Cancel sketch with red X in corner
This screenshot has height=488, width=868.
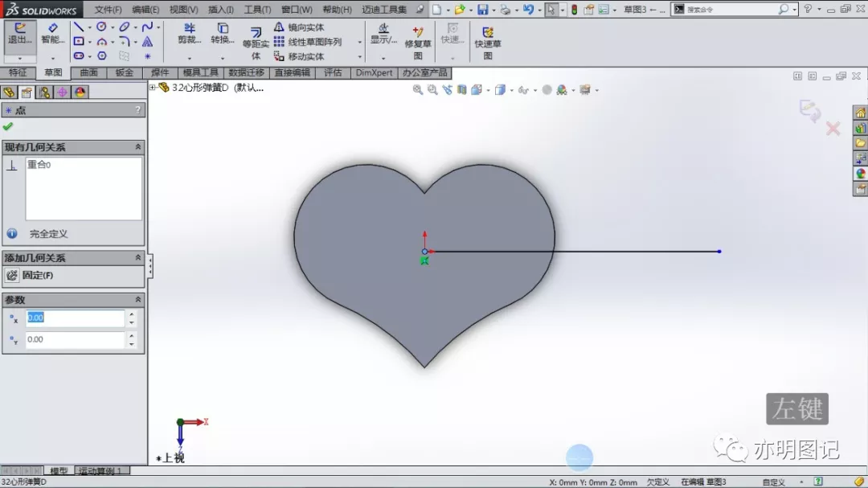(x=833, y=129)
